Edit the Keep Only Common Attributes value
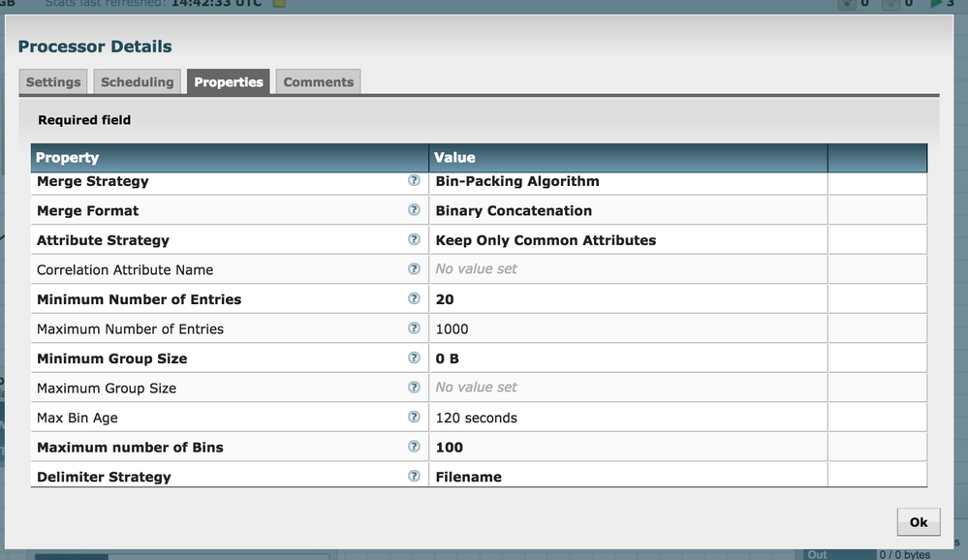Screen dimensions: 968x560 629,240
